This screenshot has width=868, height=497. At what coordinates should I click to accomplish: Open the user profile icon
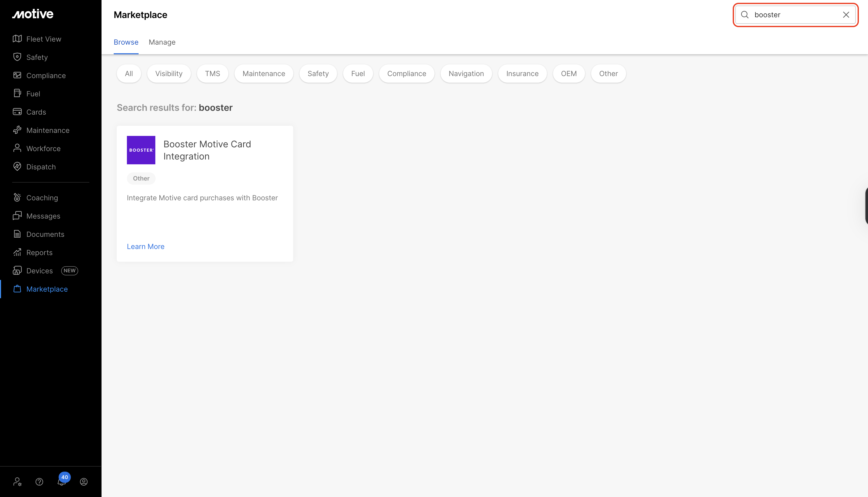[84, 482]
